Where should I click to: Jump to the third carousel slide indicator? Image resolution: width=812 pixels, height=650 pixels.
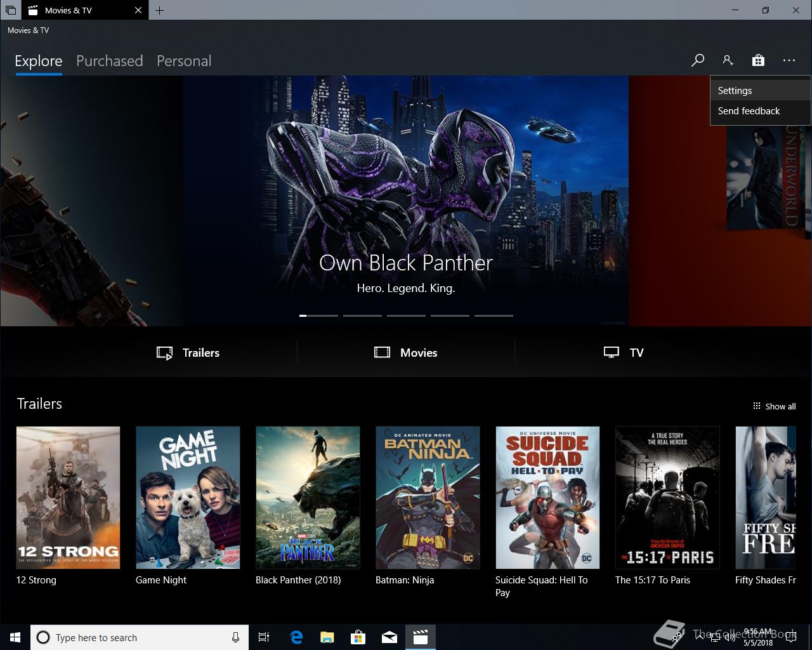tap(406, 315)
